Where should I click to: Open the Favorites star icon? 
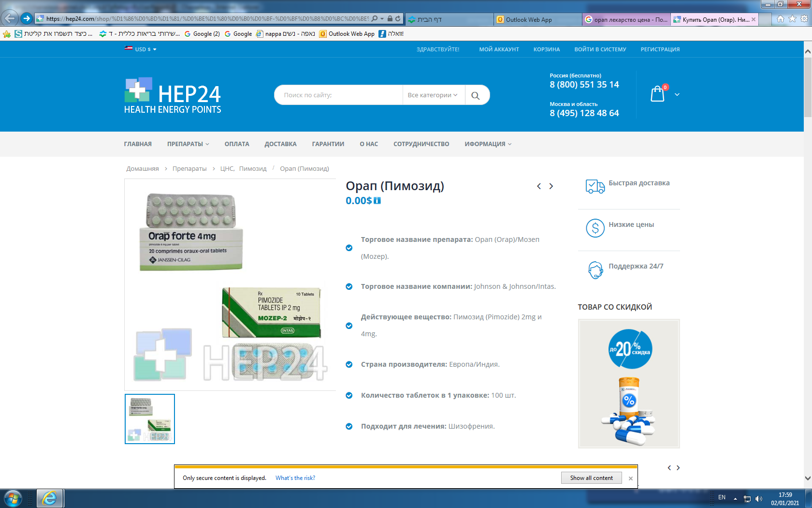pyautogui.click(x=792, y=19)
